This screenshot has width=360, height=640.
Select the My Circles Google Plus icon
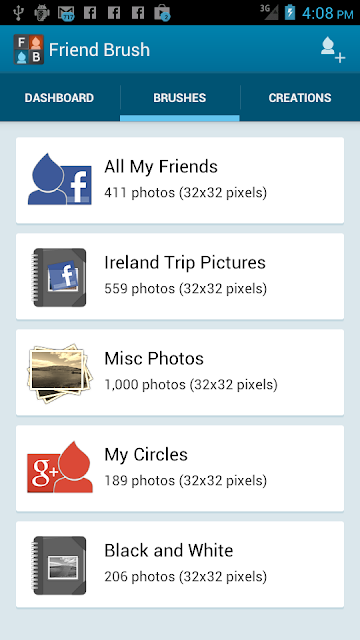tap(60, 467)
